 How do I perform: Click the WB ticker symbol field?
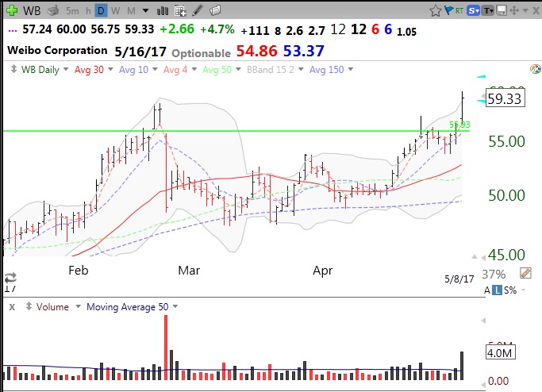point(32,11)
